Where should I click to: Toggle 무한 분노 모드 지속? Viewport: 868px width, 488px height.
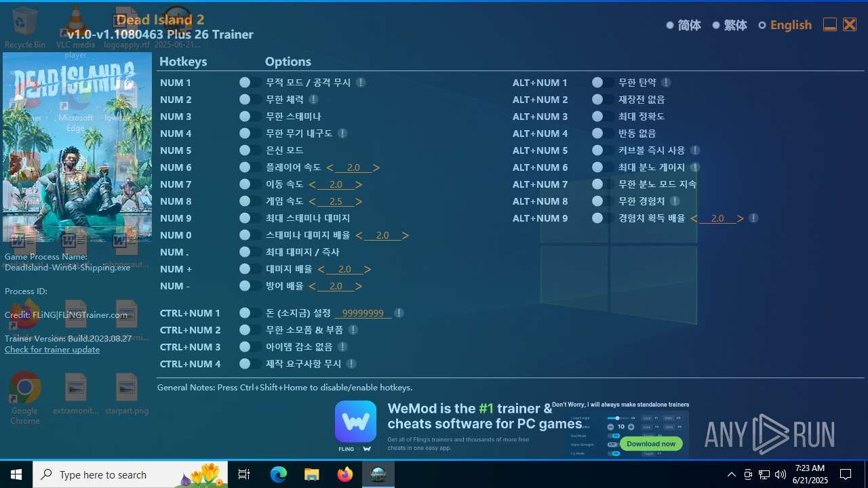tap(602, 184)
